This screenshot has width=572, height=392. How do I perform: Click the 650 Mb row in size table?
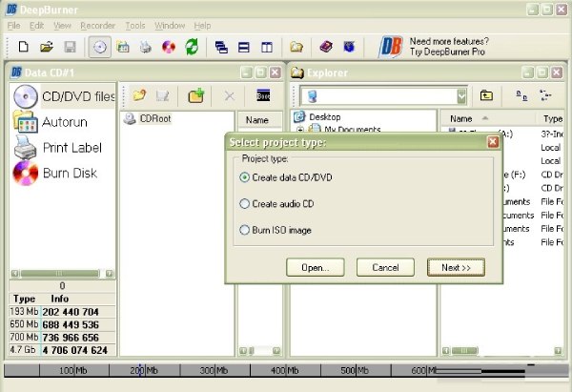(x=62, y=324)
